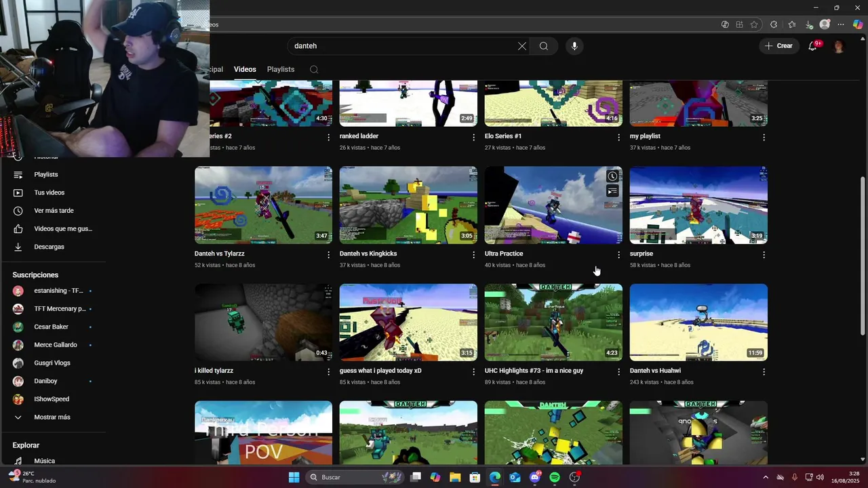Viewport: 868px width, 488px height.
Task: Open the Windows Start menu
Action: pyautogui.click(x=294, y=477)
